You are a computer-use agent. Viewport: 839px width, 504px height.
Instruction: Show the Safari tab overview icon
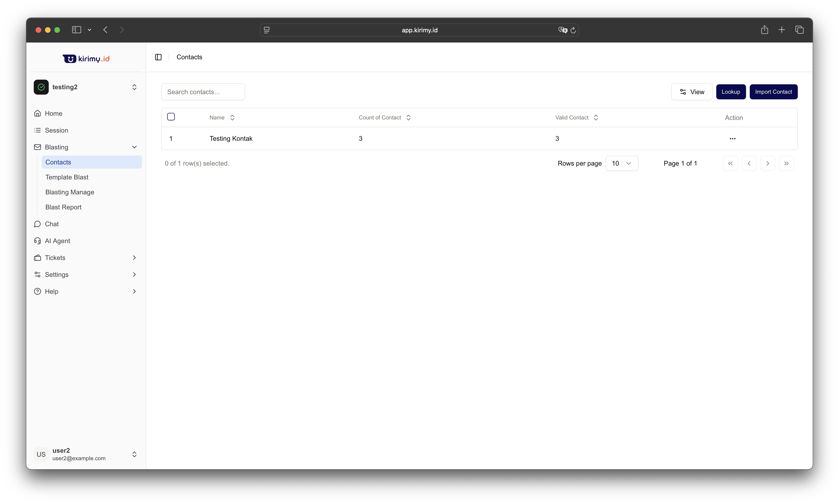[x=799, y=30]
